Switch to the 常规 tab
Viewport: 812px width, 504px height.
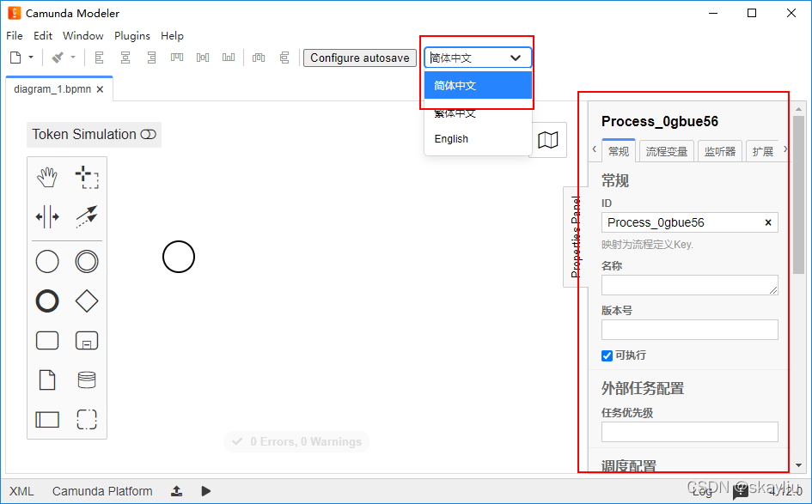pos(619,151)
